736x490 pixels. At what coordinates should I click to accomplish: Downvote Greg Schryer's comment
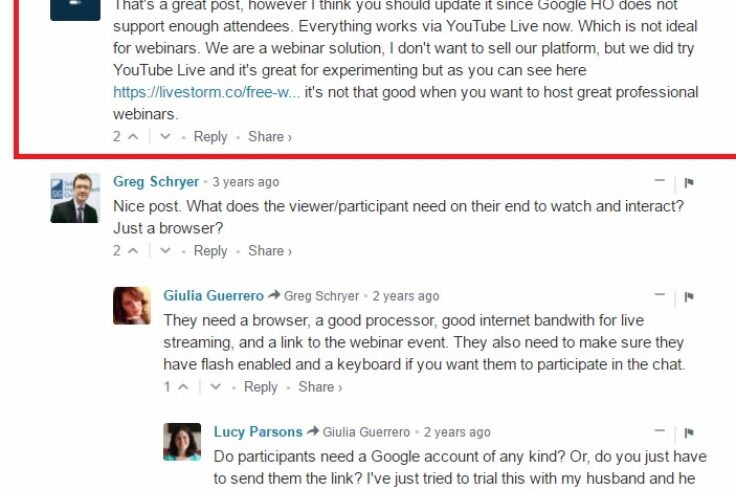coord(165,251)
